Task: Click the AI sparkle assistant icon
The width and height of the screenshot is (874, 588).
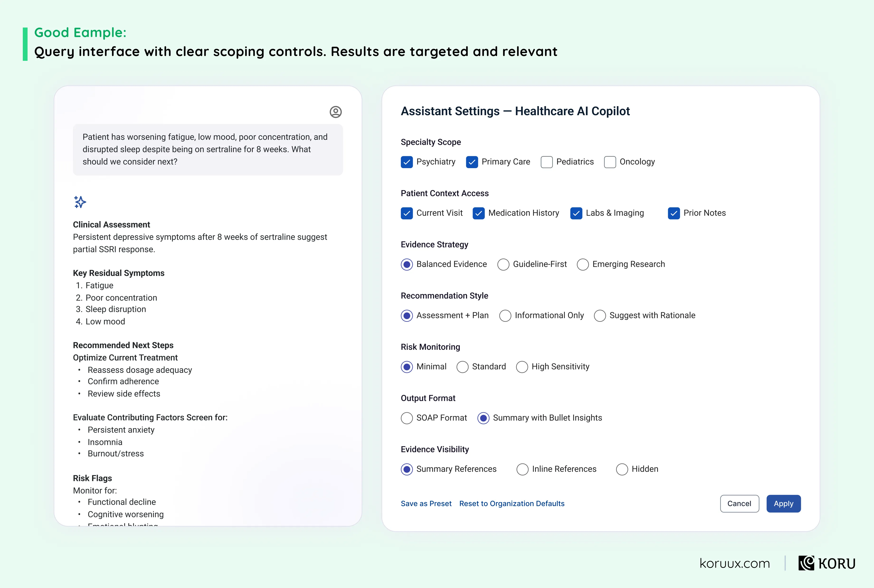Action: coord(80,202)
